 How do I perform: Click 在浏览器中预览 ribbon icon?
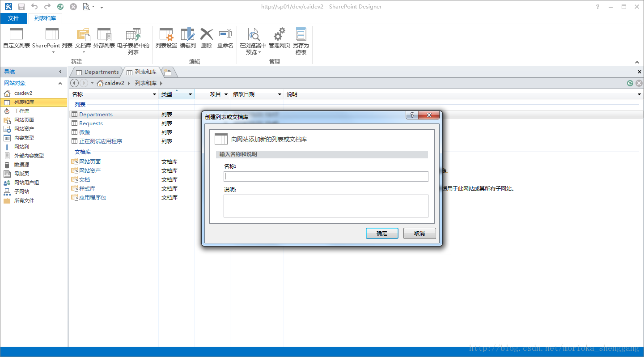coord(253,34)
